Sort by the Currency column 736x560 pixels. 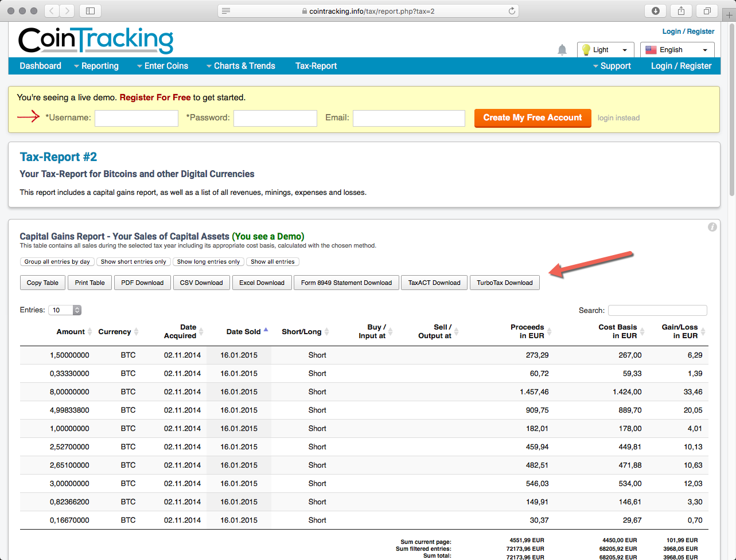click(x=118, y=332)
